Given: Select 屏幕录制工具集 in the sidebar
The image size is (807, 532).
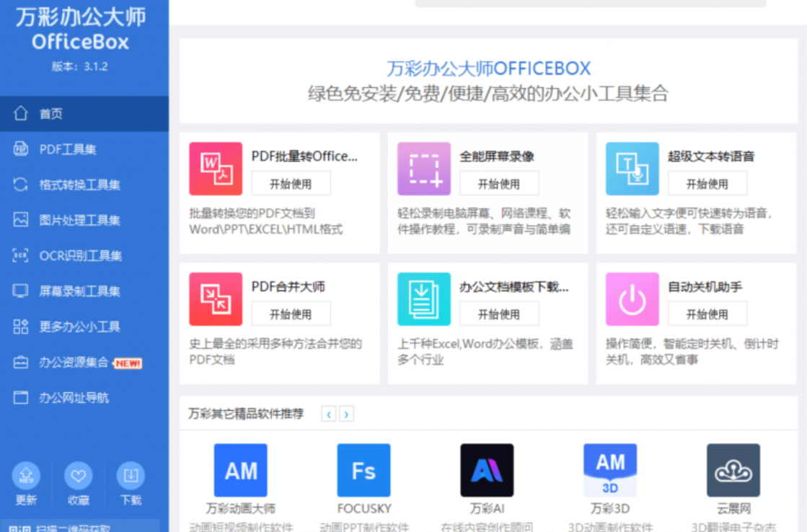Looking at the screenshot, I should click(x=84, y=291).
